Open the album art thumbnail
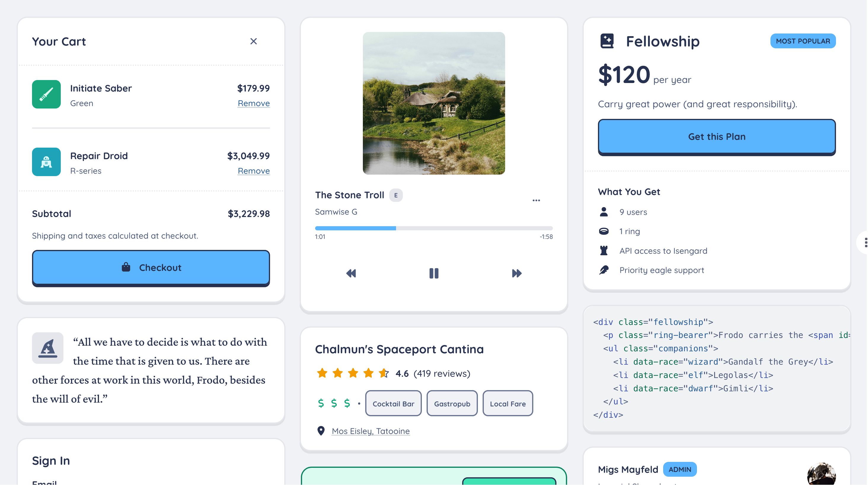This screenshot has width=868, height=485. pyautogui.click(x=434, y=103)
